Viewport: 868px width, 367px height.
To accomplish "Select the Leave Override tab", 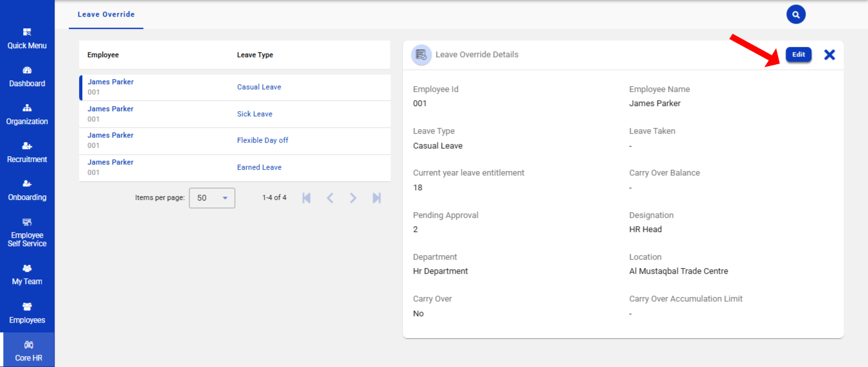I will pyautogui.click(x=106, y=14).
